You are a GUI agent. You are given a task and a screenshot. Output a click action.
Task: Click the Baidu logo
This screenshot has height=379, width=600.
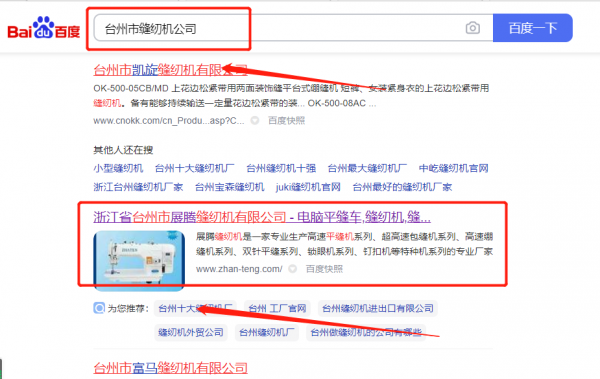point(44,28)
